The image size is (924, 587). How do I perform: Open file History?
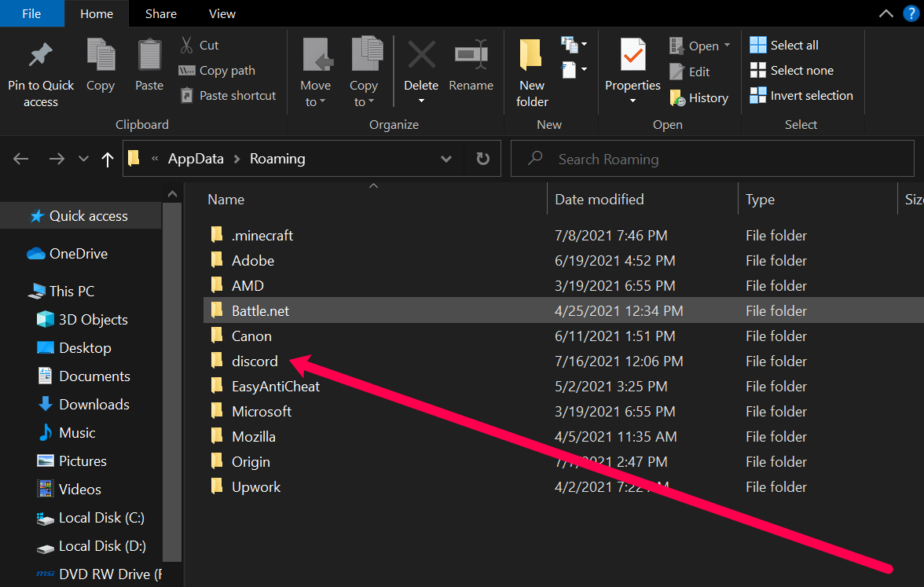(699, 97)
